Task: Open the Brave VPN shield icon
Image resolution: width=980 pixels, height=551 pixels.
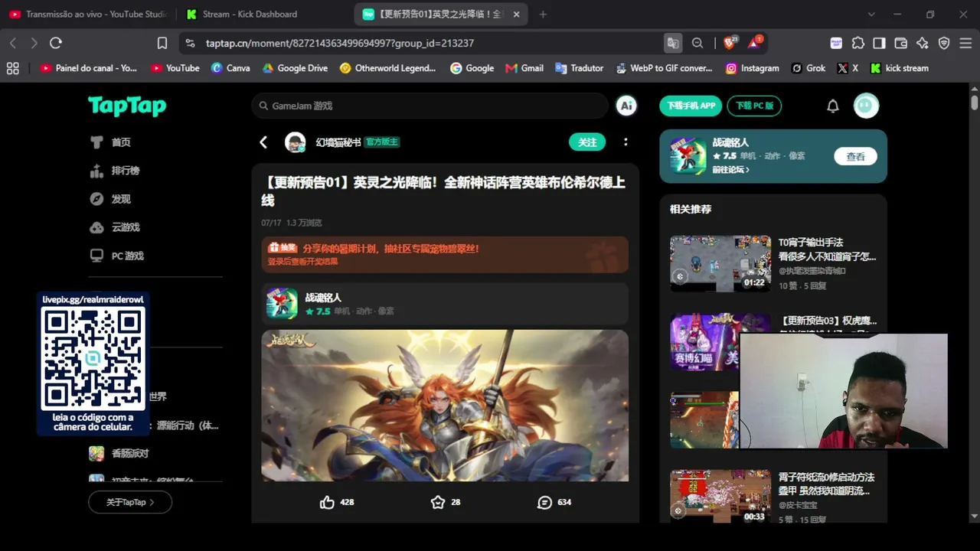Action: tap(944, 43)
